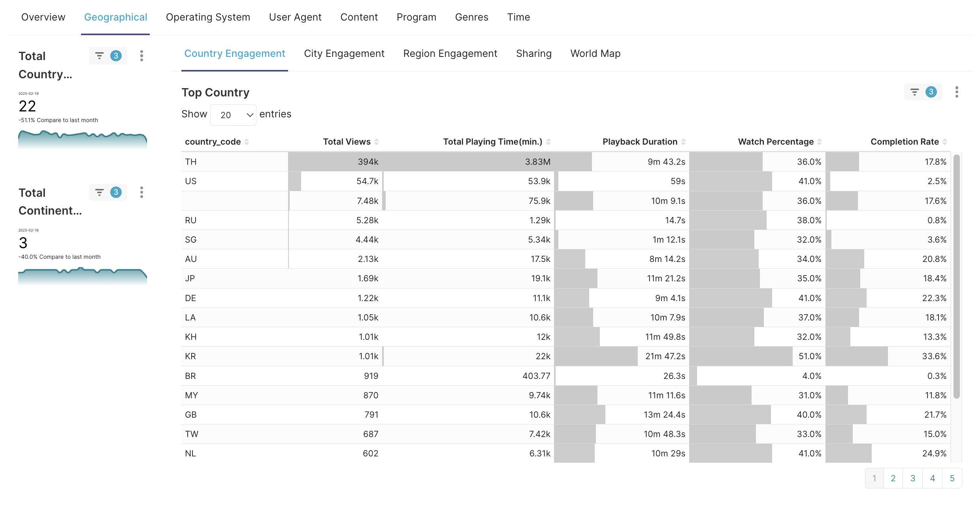Viewport: 980px width, 505px height.
Task: Switch to the Sharing sub-tab
Action: (533, 53)
